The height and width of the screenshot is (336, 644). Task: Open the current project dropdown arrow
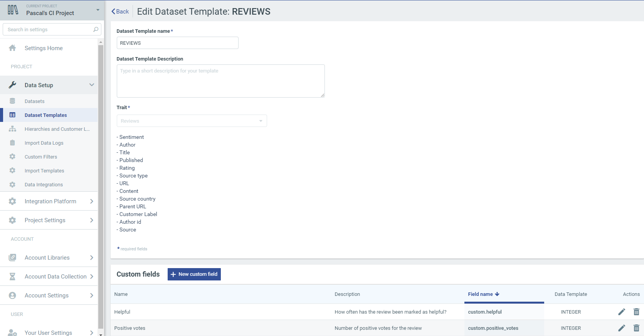(x=98, y=10)
